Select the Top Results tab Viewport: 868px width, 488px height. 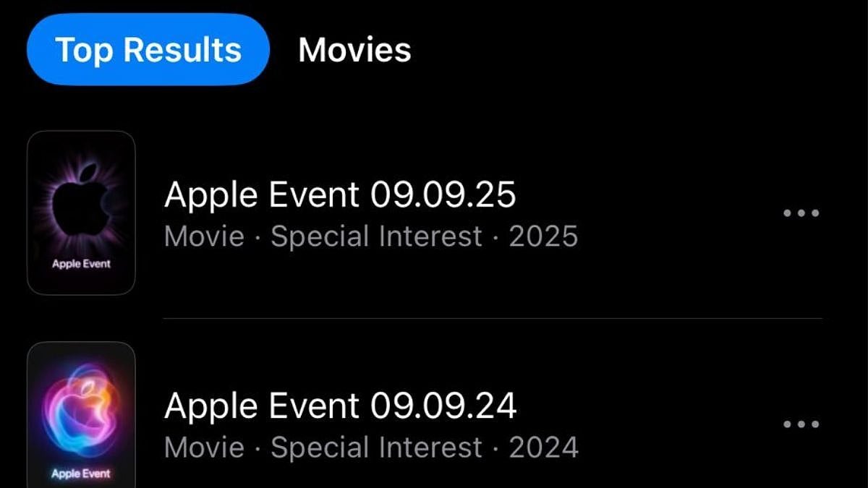[148, 50]
